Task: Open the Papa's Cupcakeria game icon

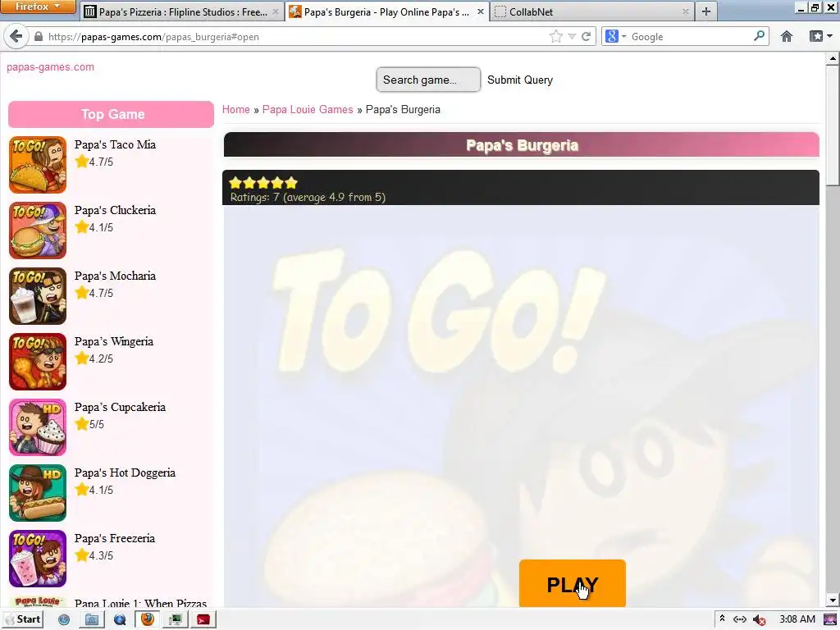Action: coord(38,427)
